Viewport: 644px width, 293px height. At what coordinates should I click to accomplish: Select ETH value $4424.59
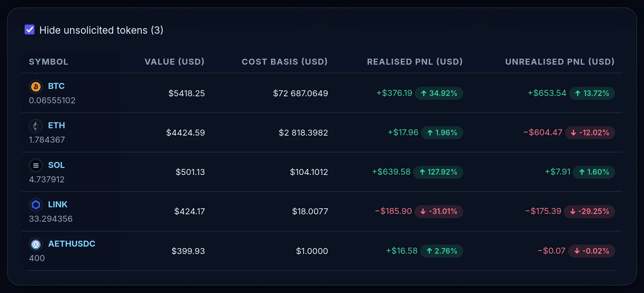[186, 133]
